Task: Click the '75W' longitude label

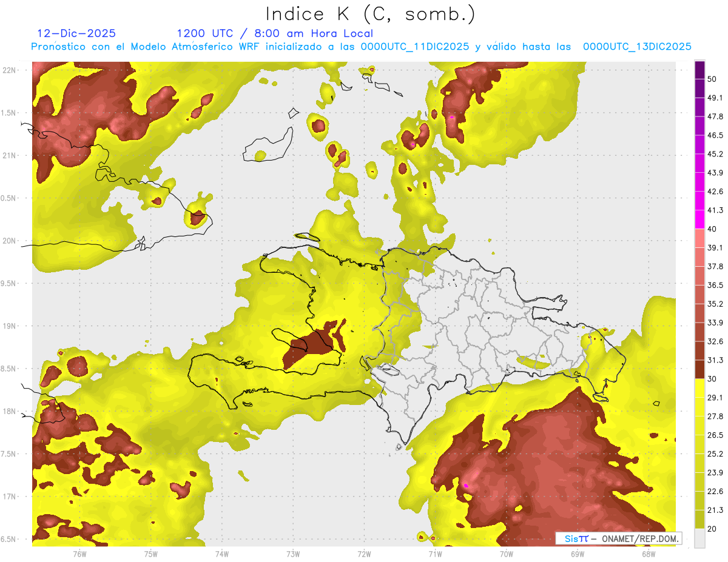Action: tap(151, 554)
